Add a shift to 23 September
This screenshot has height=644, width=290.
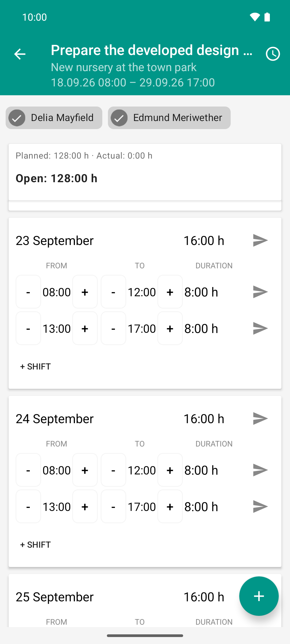(35, 366)
